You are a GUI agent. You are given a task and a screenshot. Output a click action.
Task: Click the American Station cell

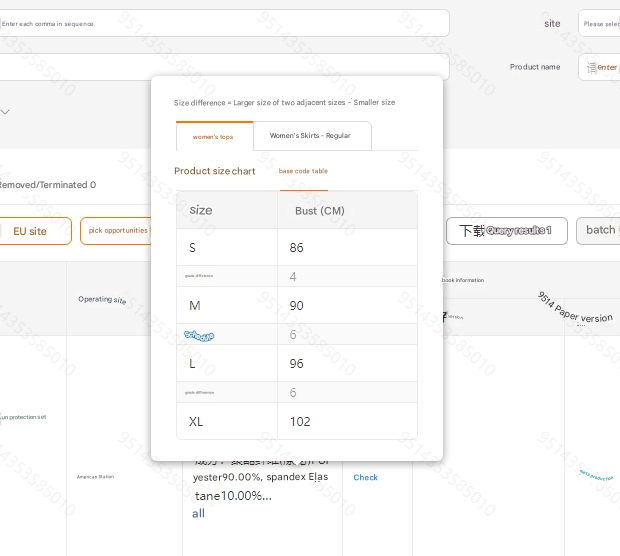[x=95, y=477]
